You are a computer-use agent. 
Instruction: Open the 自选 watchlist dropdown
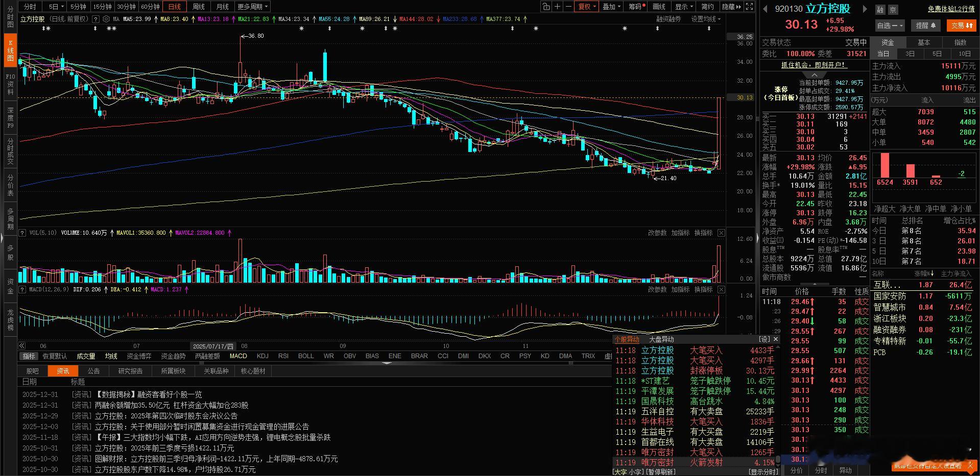tap(890, 25)
